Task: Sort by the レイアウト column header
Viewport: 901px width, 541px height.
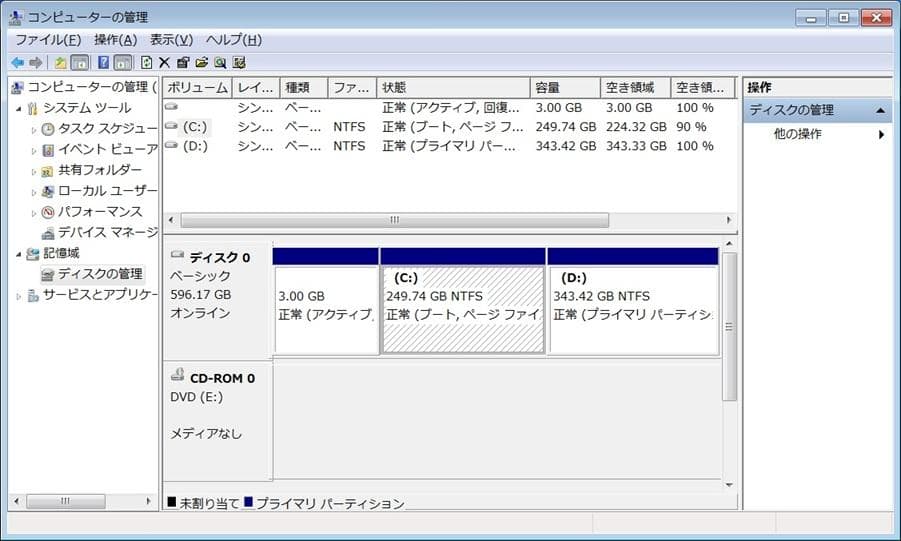Action: tap(256, 87)
